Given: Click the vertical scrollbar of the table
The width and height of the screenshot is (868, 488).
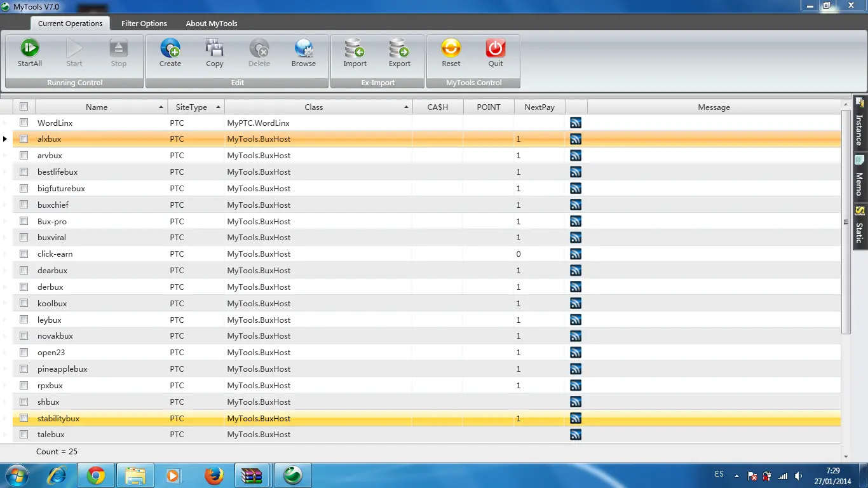Looking at the screenshot, I should tap(846, 221).
